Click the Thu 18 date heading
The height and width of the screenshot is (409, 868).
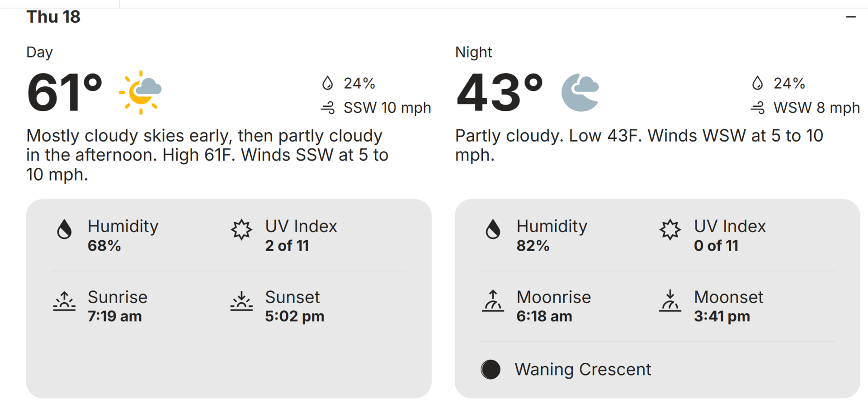coord(53,17)
